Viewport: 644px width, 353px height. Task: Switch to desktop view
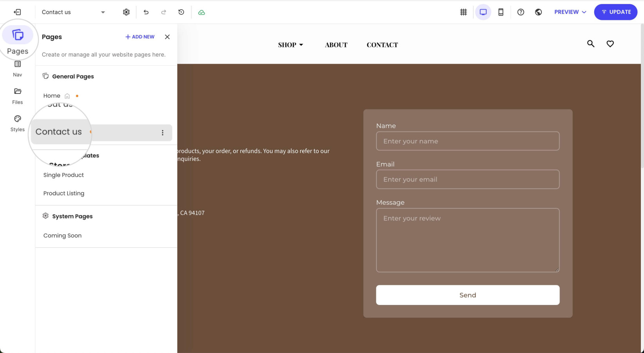point(483,12)
